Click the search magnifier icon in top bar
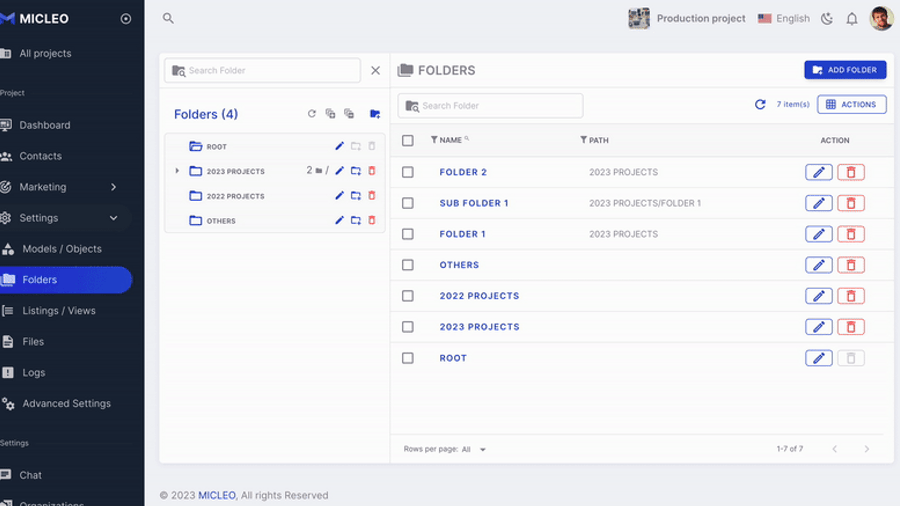The width and height of the screenshot is (900, 506). [x=168, y=18]
